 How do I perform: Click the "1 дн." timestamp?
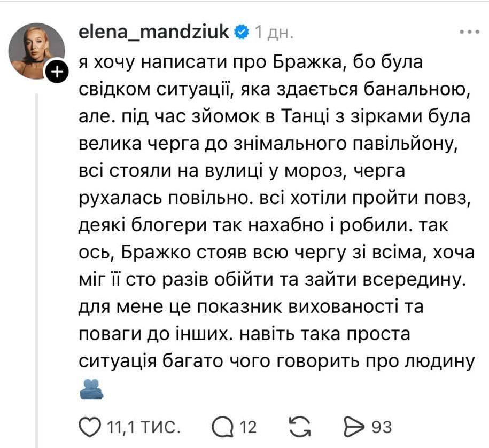point(274,33)
